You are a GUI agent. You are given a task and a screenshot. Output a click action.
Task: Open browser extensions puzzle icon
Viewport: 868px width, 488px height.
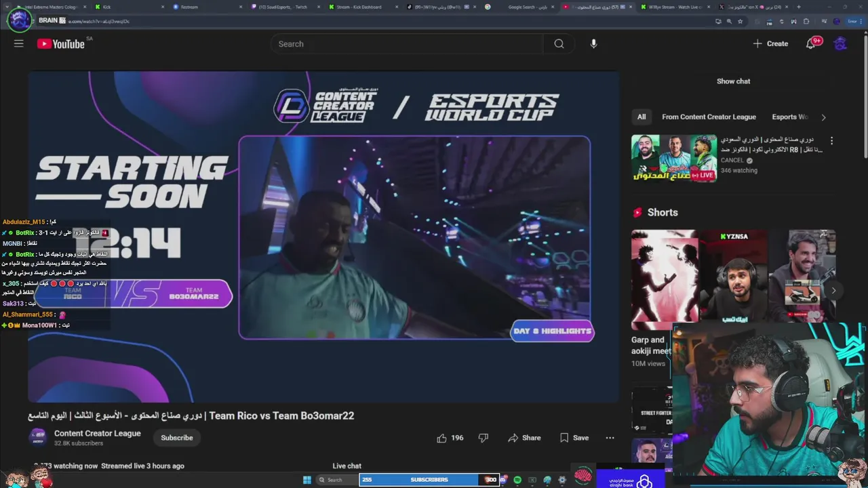tap(806, 21)
